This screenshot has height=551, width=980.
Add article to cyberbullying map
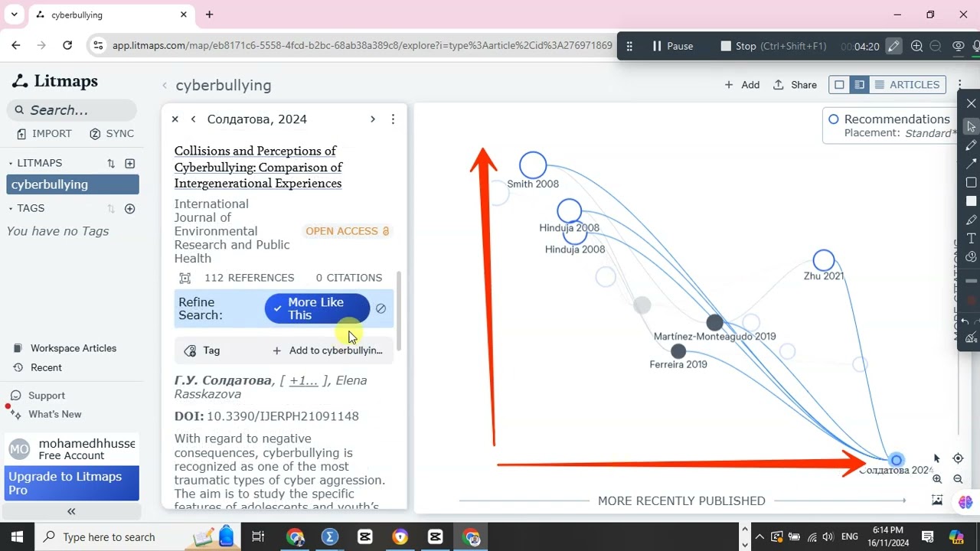click(328, 350)
